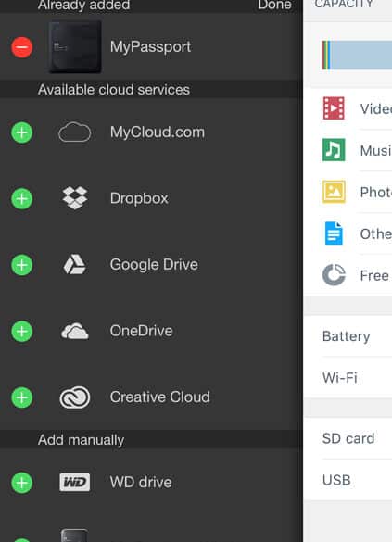Open the Wi-Fi settings row
The height and width of the screenshot is (542, 392).
348,377
